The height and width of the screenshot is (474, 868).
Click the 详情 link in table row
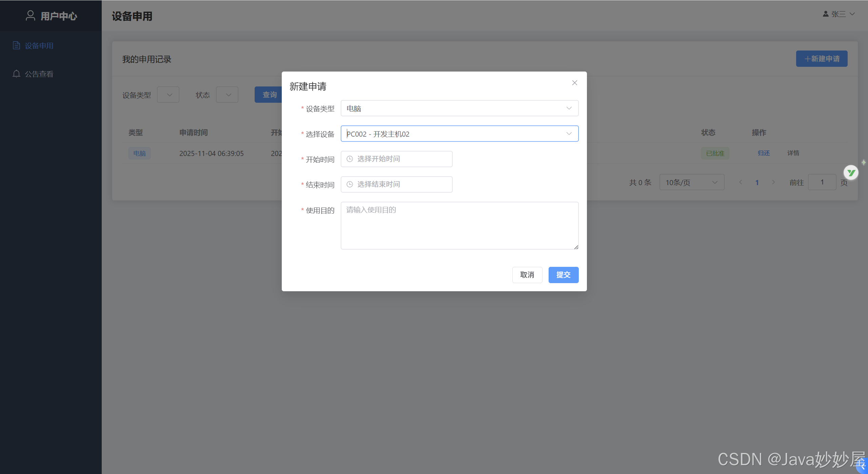tap(793, 153)
